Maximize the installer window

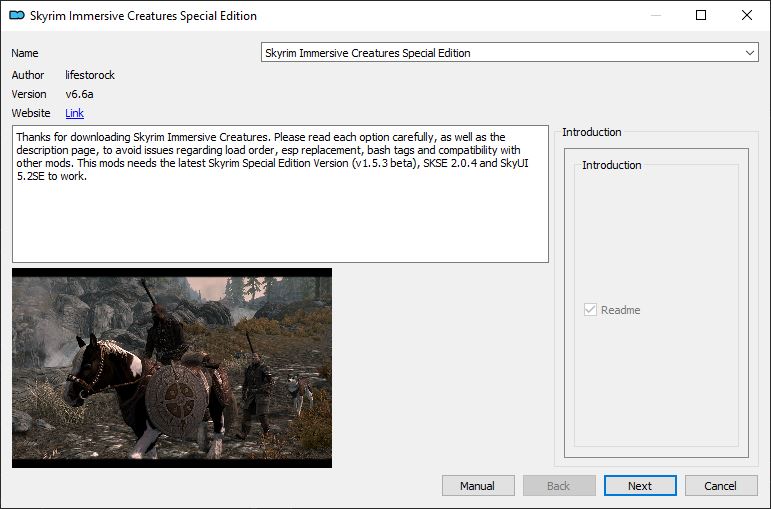(x=701, y=15)
